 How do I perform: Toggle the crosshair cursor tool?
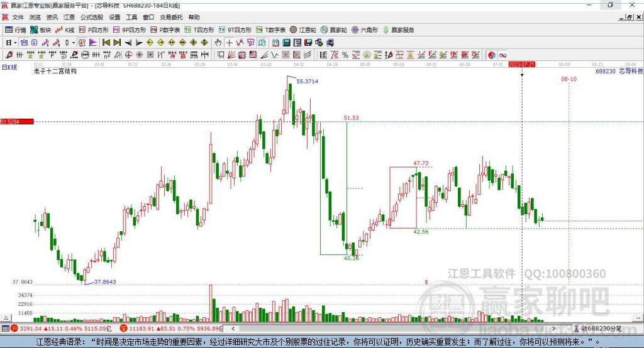229,43
